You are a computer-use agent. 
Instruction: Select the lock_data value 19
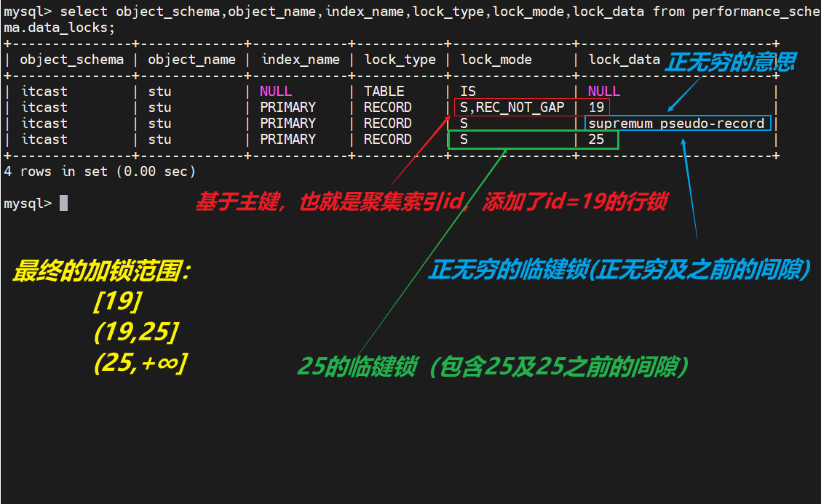tap(597, 107)
